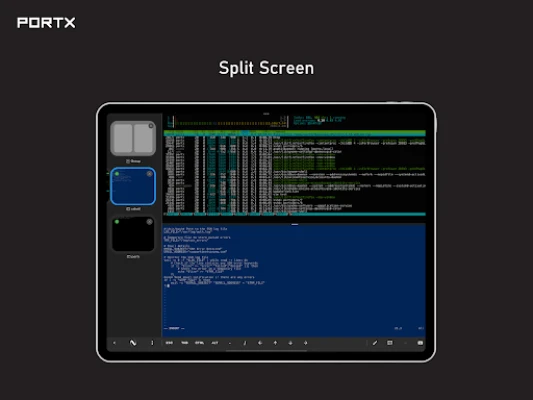Screen dimensions: 533x400
Task: Click the wave logo icon in toolbar
Action: pos(133,343)
